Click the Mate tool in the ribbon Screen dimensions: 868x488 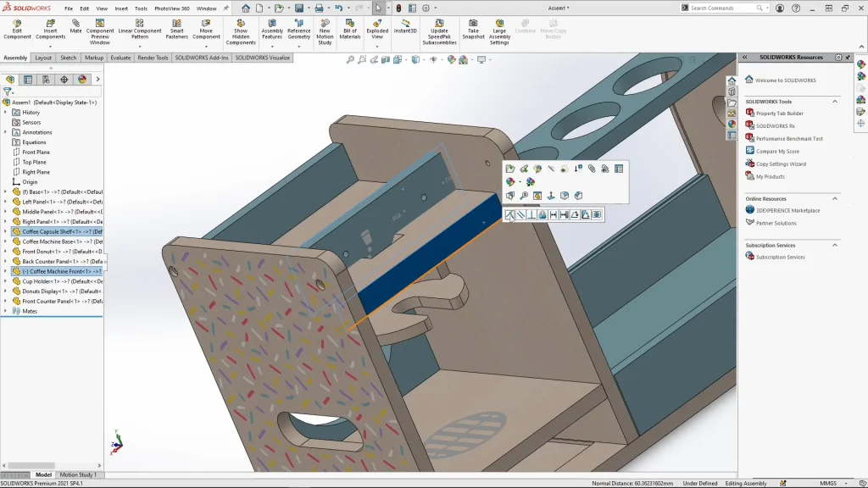75,27
